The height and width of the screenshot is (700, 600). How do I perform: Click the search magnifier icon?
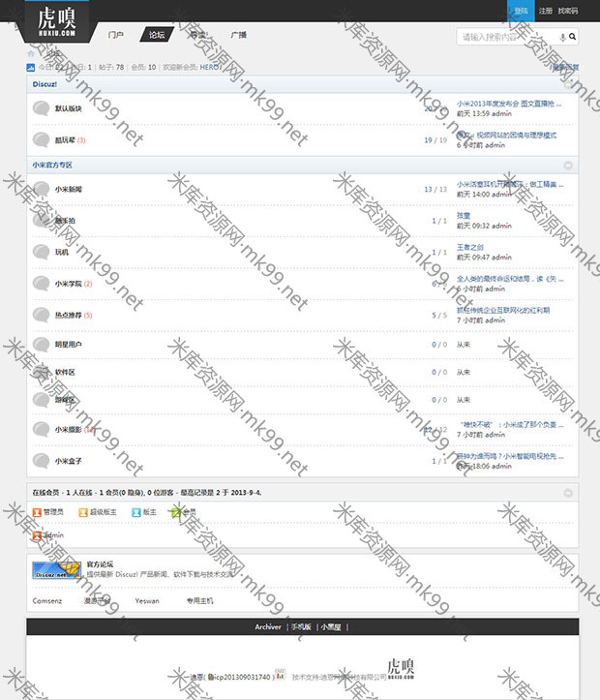coord(572,37)
